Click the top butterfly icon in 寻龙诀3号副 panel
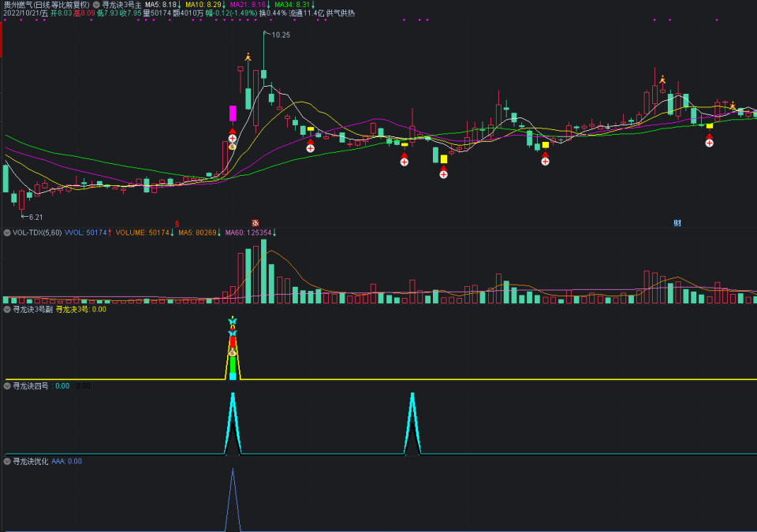This screenshot has height=532, width=757. [233, 321]
